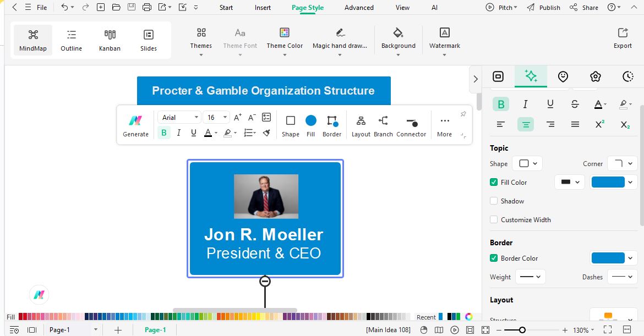Open Shape tool in floating toolbar
The width and height of the screenshot is (644, 336).
pos(291,125)
